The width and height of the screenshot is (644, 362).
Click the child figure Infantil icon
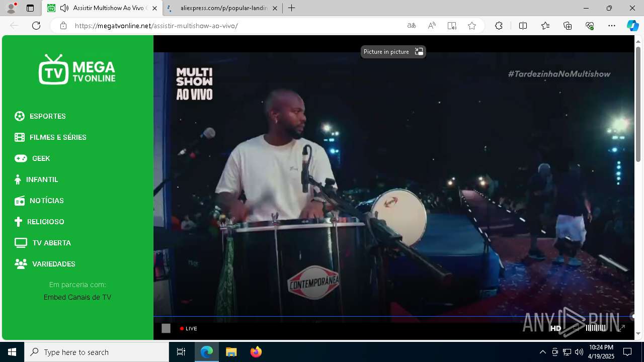click(x=18, y=179)
